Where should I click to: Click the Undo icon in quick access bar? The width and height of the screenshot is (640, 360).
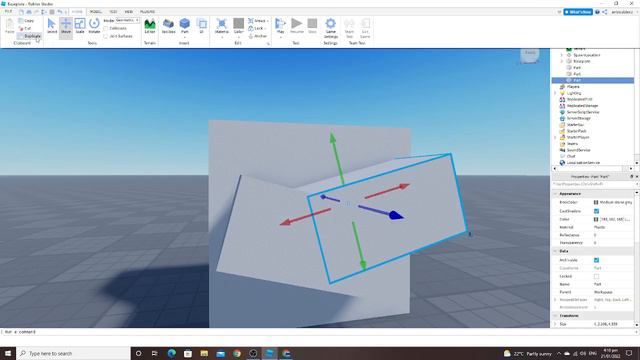coord(60,12)
